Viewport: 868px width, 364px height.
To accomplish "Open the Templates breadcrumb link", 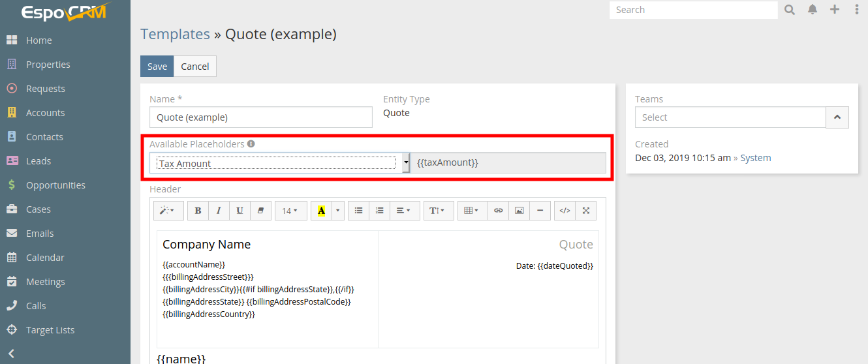I will click(175, 35).
